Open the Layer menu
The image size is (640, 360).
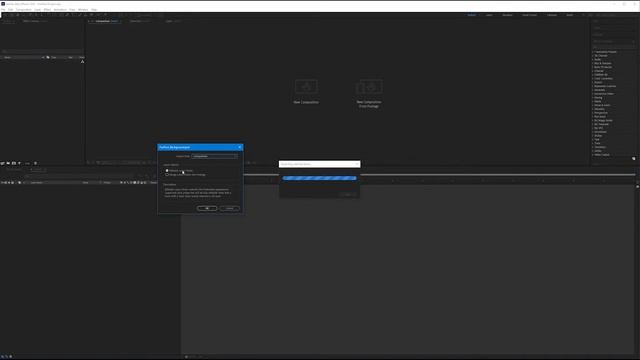point(38,9)
